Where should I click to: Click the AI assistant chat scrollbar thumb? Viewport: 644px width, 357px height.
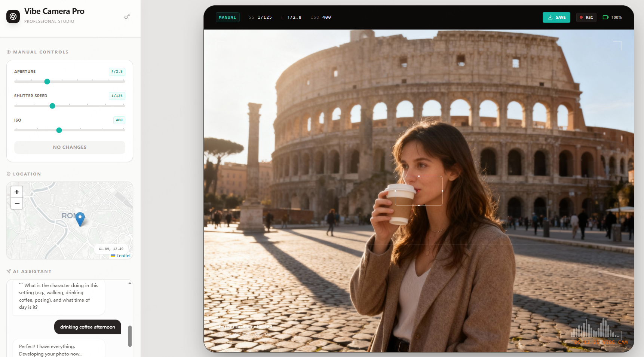(x=130, y=336)
